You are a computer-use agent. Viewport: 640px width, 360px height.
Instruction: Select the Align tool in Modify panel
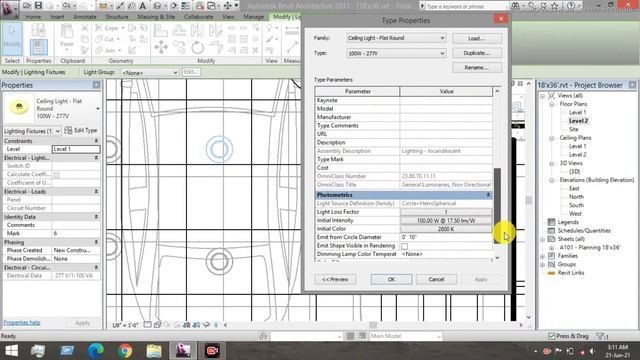pyautogui.click(x=160, y=31)
